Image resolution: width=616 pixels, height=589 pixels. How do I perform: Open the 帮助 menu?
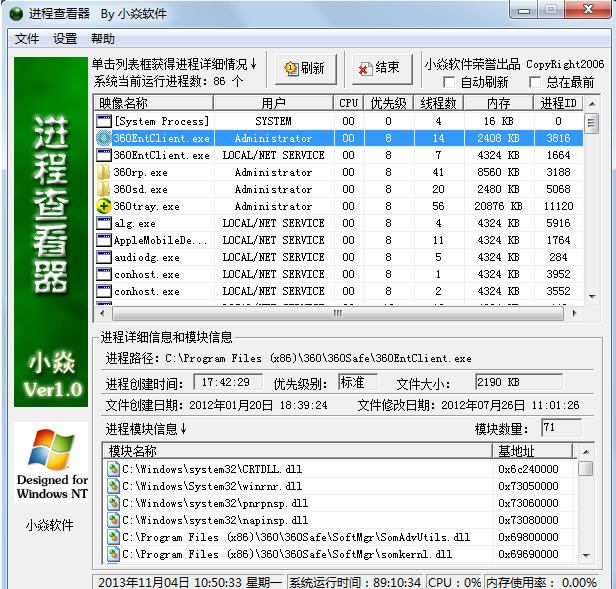(x=103, y=39)
